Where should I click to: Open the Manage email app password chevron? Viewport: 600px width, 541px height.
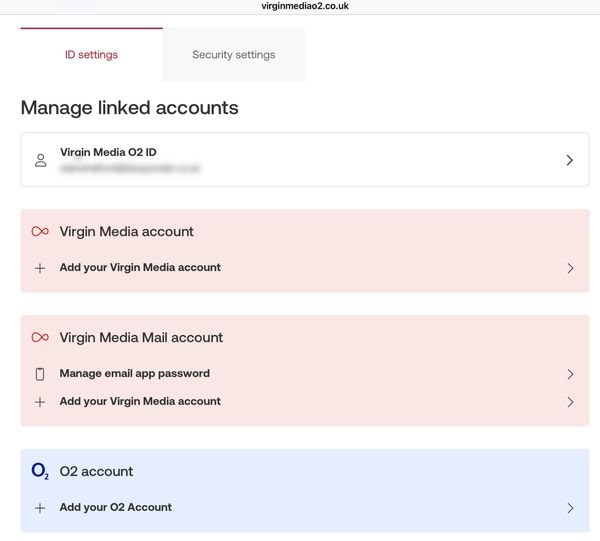click(x=570, y=374)
